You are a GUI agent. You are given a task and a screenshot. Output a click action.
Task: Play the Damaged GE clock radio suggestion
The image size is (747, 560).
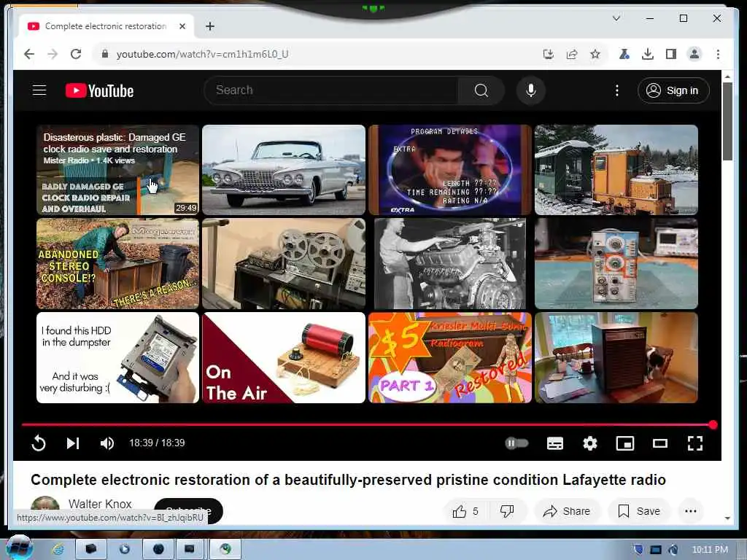[x=117, y=170]
